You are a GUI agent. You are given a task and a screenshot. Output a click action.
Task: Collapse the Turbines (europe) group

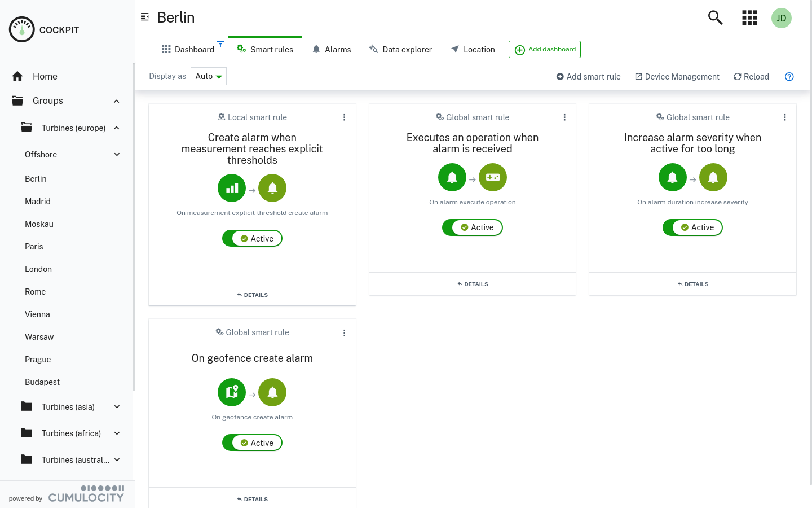pos(116,128)
